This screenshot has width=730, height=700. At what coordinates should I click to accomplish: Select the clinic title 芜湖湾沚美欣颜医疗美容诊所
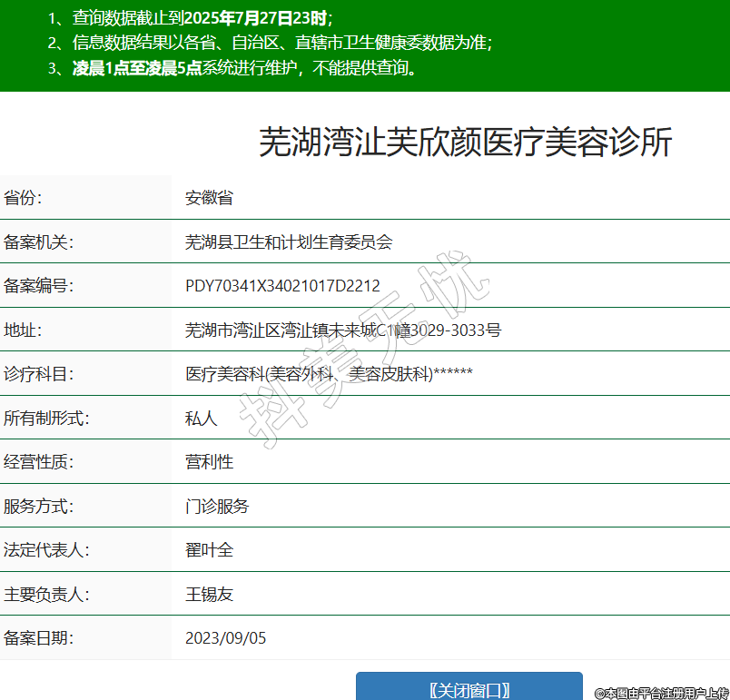[465, 143]
